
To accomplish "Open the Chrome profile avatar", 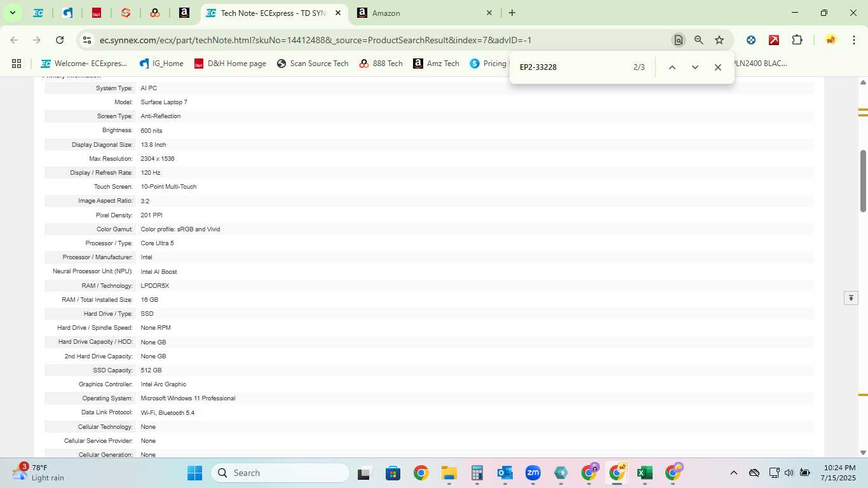I will [831, 40].
